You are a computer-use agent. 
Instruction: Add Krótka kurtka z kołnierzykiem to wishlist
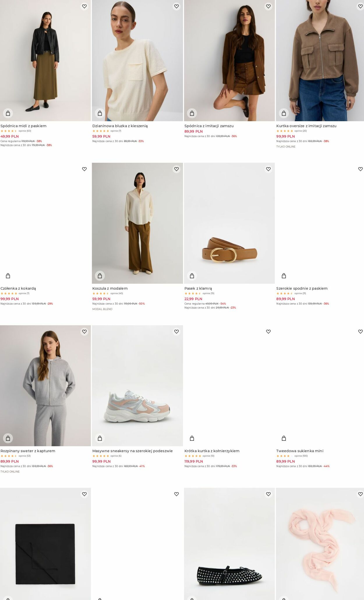pos(268,331)
